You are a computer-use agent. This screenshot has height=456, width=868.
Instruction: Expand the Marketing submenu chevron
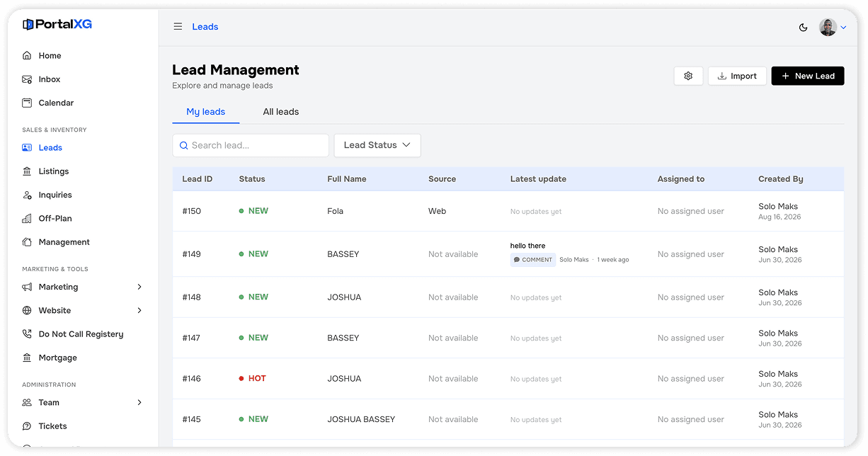pyautogui.click(x=139, y=287)
